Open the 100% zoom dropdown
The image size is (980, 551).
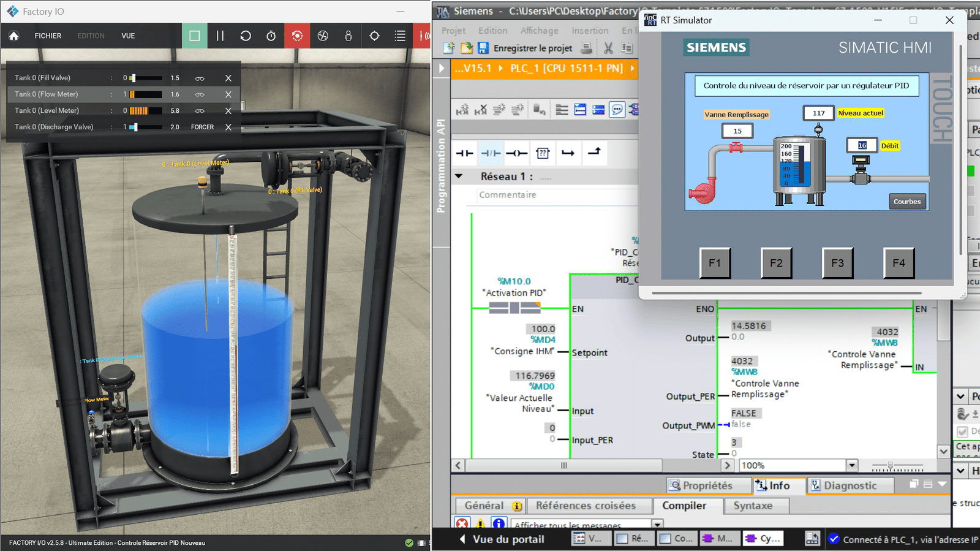(852, 465)
